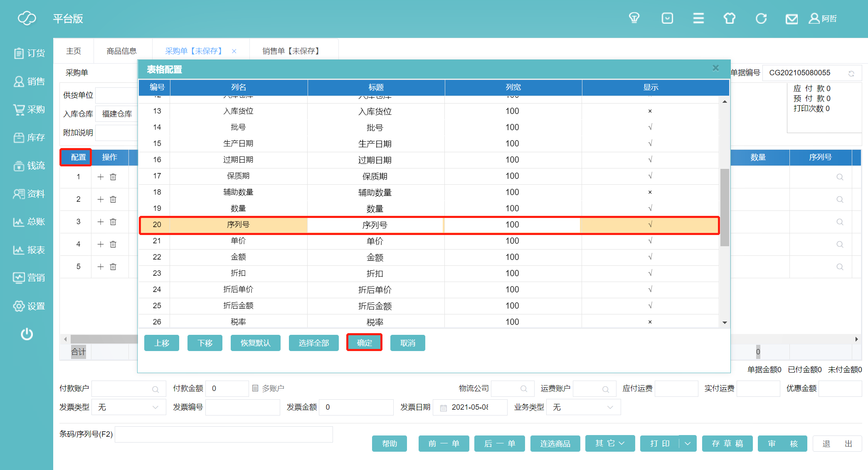868x470 pixels.
Task: Toggle display check for row 20 序列号
Action: (650, 225)
